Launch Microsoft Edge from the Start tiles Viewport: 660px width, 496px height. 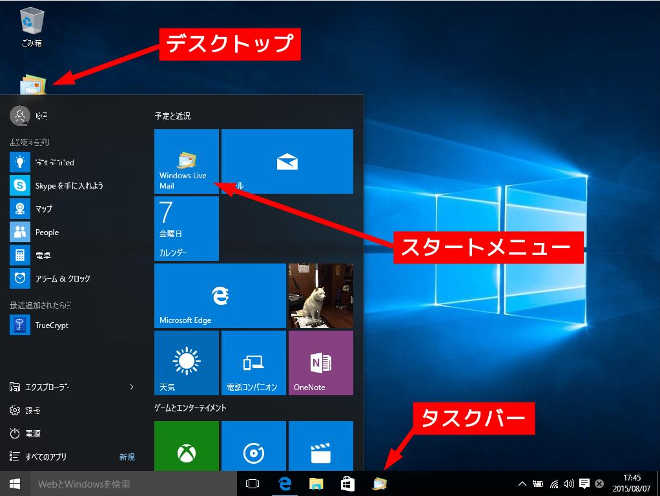pyautogui.click(x=219, y=296)
